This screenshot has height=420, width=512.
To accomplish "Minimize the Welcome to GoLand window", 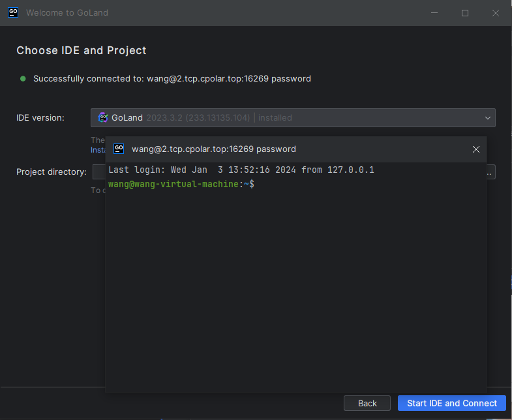I will pyautogui.click(x=434, y=12).
